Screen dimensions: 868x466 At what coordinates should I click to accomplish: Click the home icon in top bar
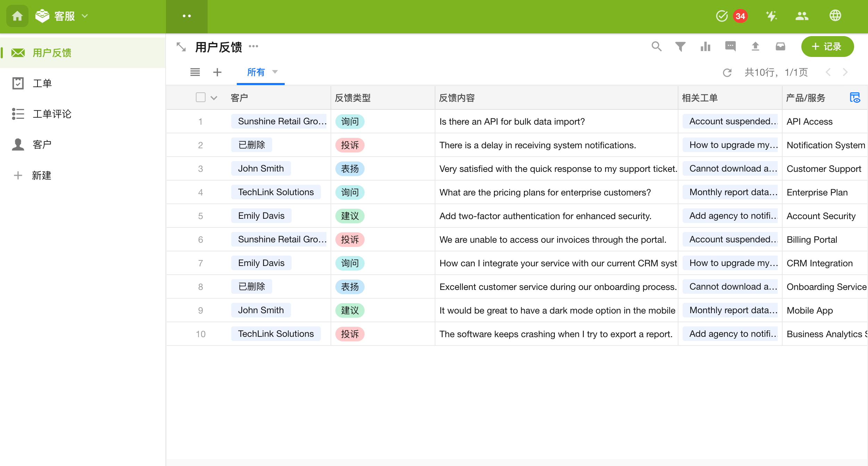point(17,16)
